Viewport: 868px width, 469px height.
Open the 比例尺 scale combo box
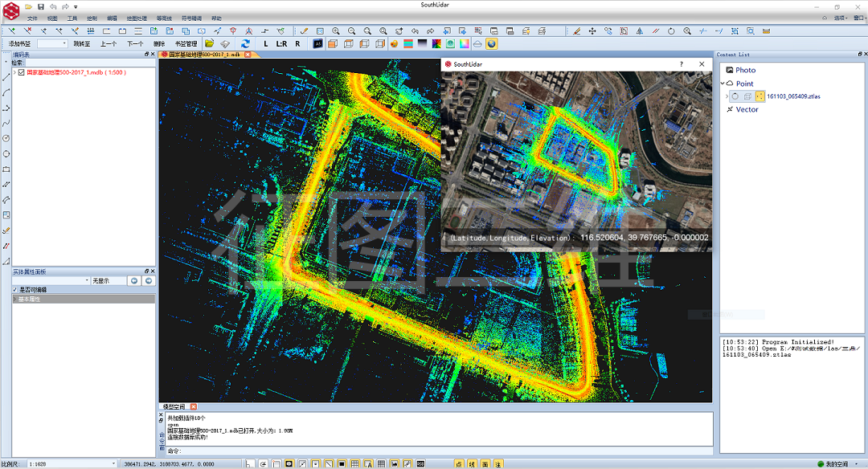(72, 464)
